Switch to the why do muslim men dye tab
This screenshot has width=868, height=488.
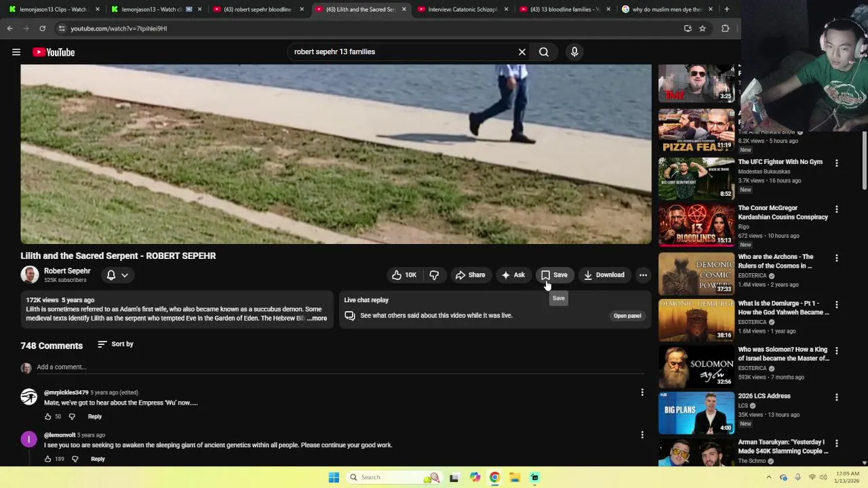(666, 9)
